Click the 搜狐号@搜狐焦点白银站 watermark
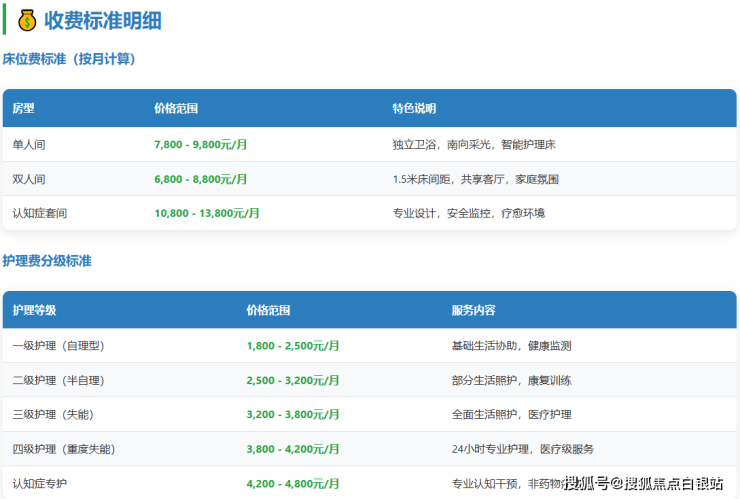Screen dimensions: 740x499 [x=643, y=484]
